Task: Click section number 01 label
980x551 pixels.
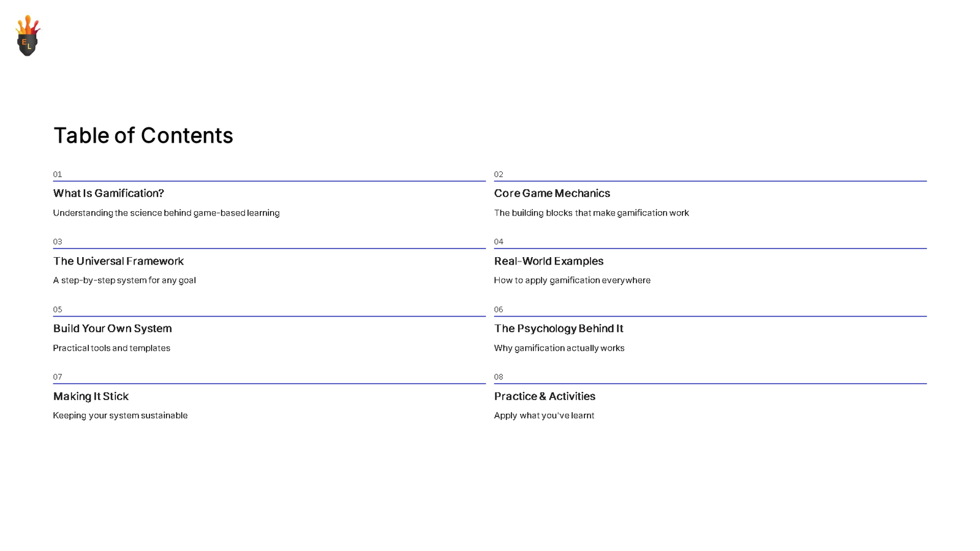Action: pos(58,174)
